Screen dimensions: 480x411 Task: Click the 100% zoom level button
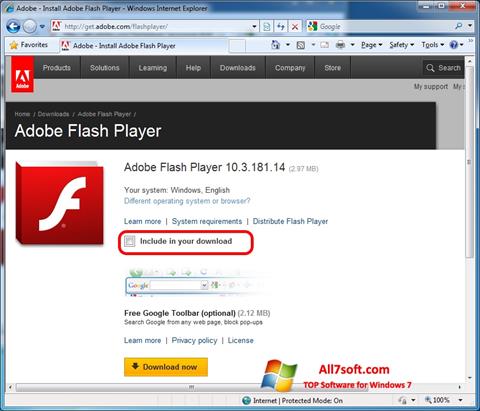[x=437, y=400]
